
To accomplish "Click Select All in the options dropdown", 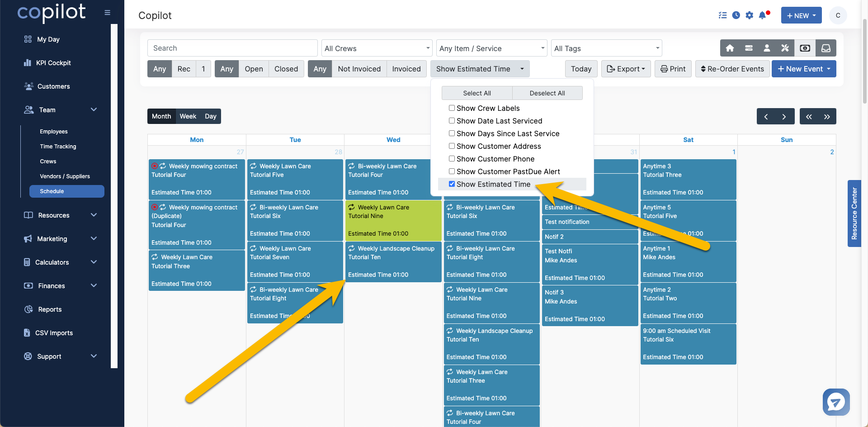I will pyautogui.click(x=477, y=93).
